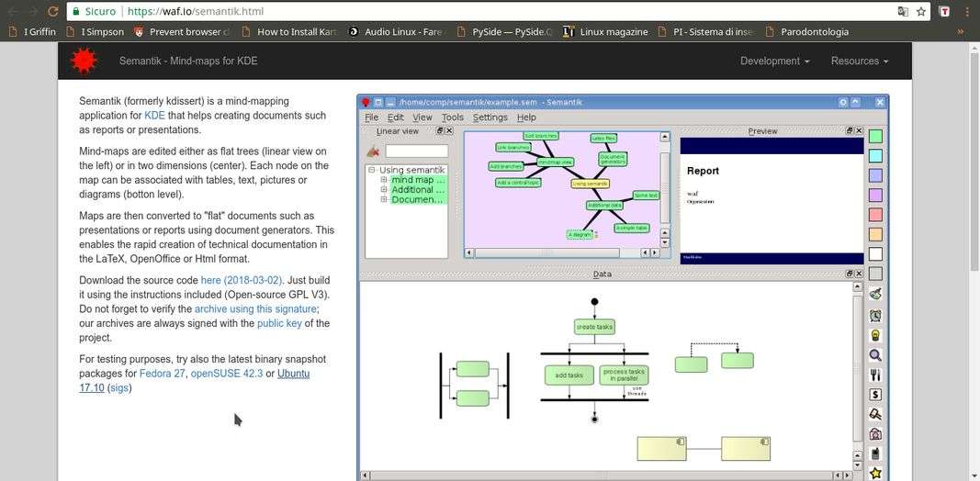Open the 'public key' link
The height and width of the screenshot is (481, 980).
pos(279,323)
